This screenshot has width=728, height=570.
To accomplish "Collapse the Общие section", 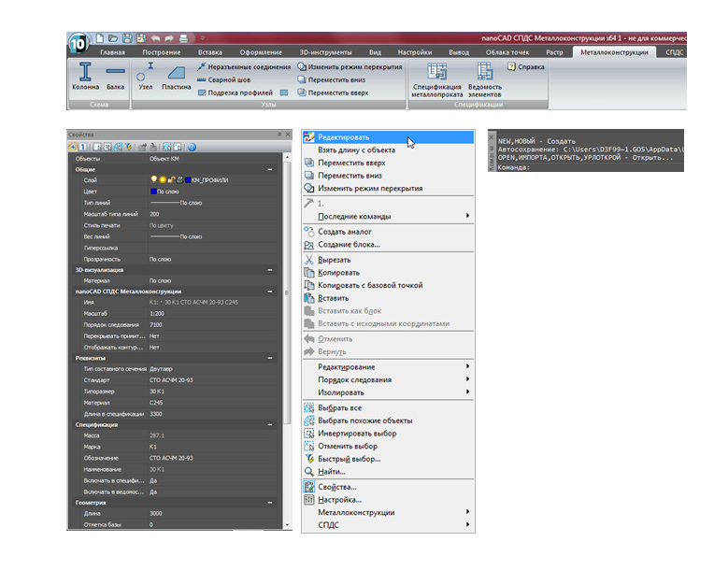I will pos(270,169).
